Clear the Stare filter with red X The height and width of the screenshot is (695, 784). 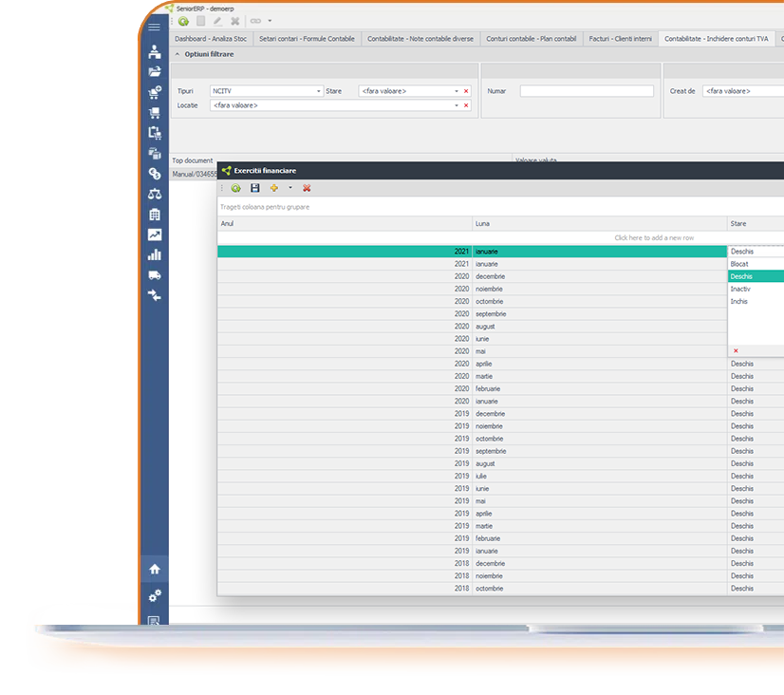pos(466,91)
